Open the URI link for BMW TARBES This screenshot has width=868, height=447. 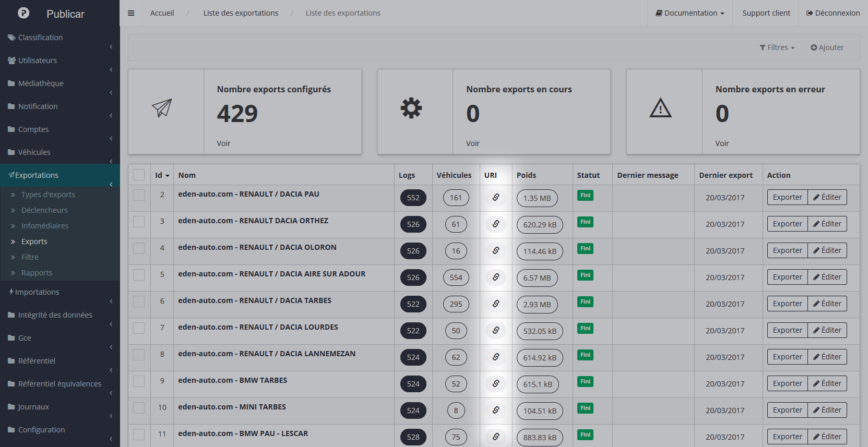(x=496, y=383)
